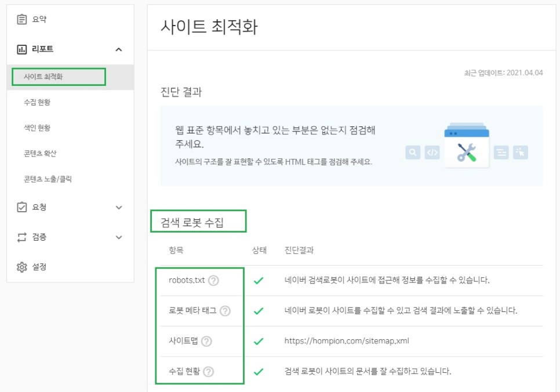Click the wrench tool illustration in banner
The image size is (560, 392).
467,151
